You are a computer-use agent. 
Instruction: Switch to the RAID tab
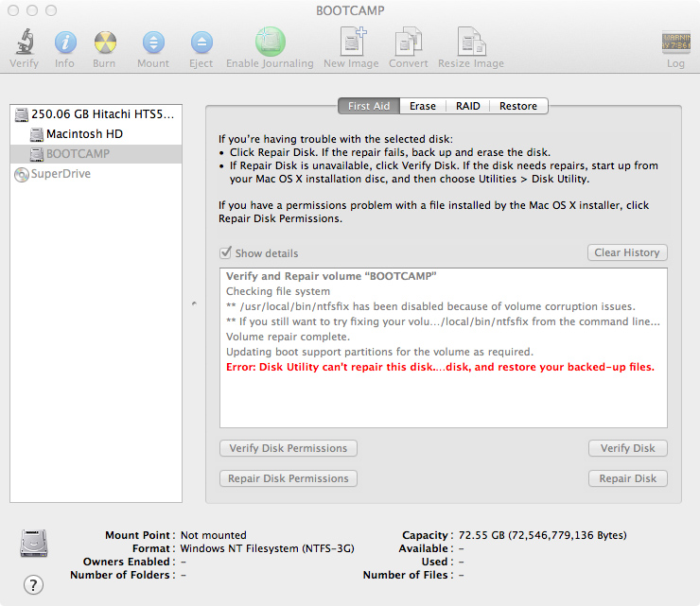[x=467, y=106]
